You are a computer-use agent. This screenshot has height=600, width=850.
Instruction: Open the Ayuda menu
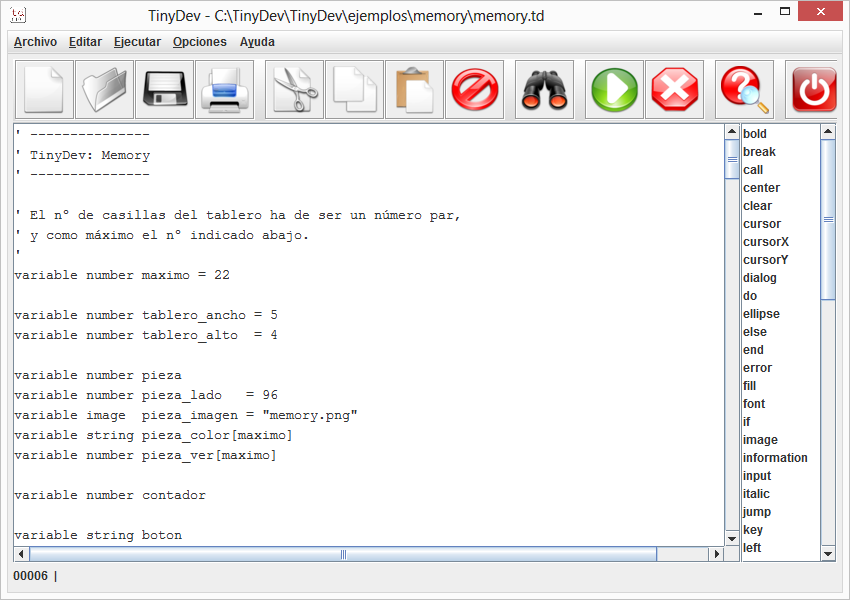pos(257,42)
